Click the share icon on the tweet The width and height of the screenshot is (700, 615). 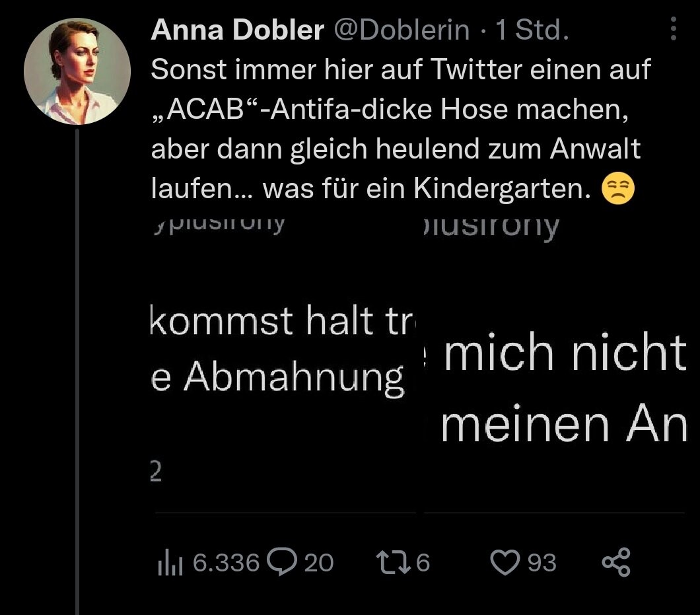click(x=616, y=563)
